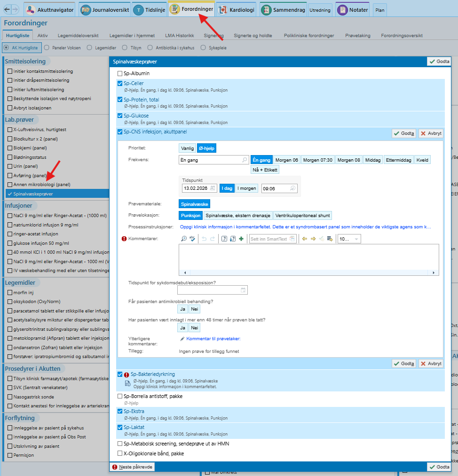The width and height of the screenshot is (458, 476).
Task: Click the left yellow arrow in comment toolbar
Action: [x=305, y=239]
